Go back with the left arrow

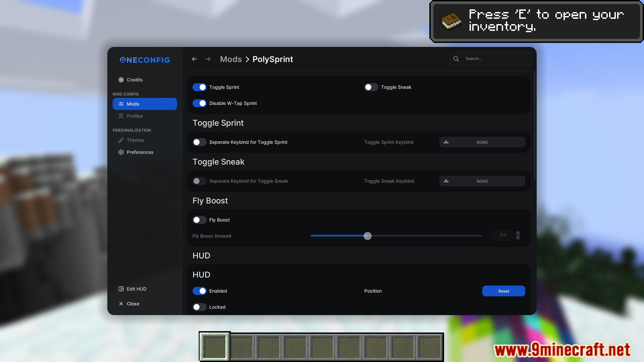tap(195, 59)
